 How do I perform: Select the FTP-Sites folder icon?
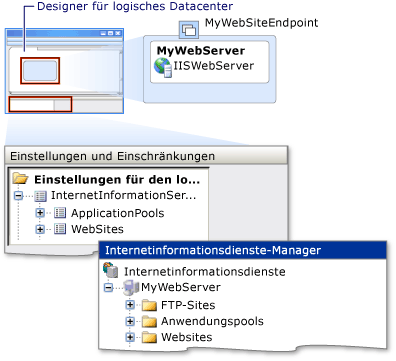tap(149, 305)
